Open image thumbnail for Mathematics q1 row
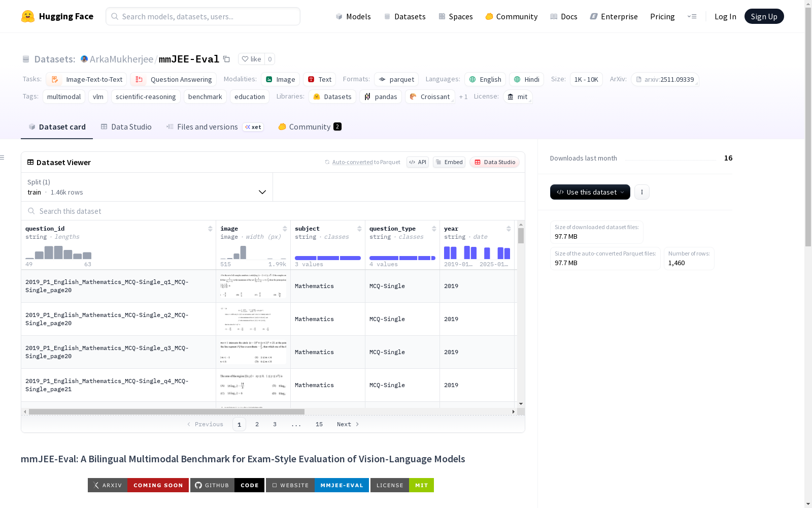Image resolution: width=812 pixels, height=508 pixels. (x=253, y=286)
